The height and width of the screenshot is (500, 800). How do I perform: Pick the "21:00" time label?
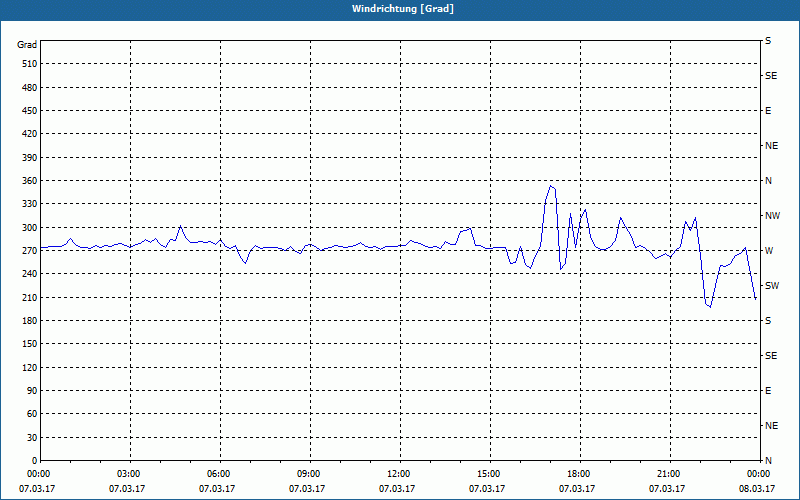(668, 474)
